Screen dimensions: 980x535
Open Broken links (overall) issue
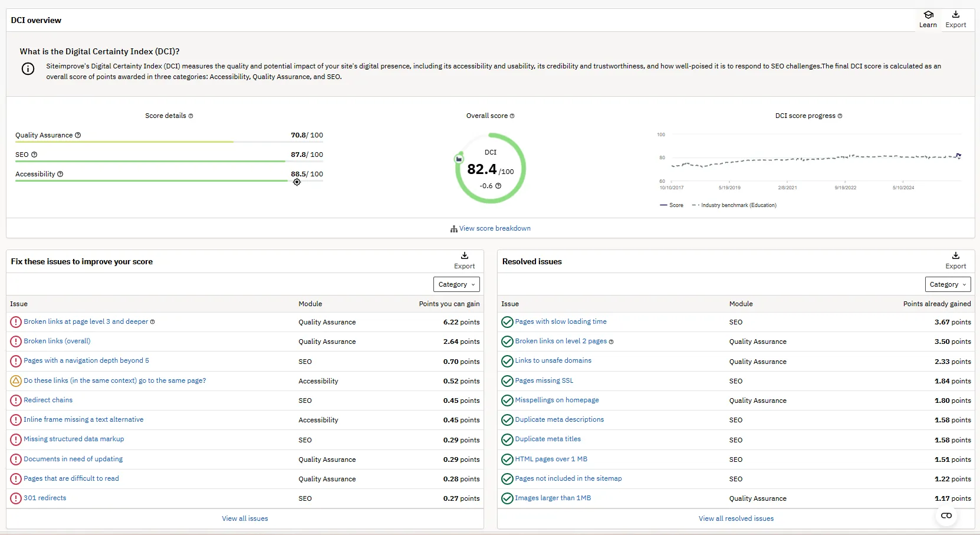click(x=57, y=341)
